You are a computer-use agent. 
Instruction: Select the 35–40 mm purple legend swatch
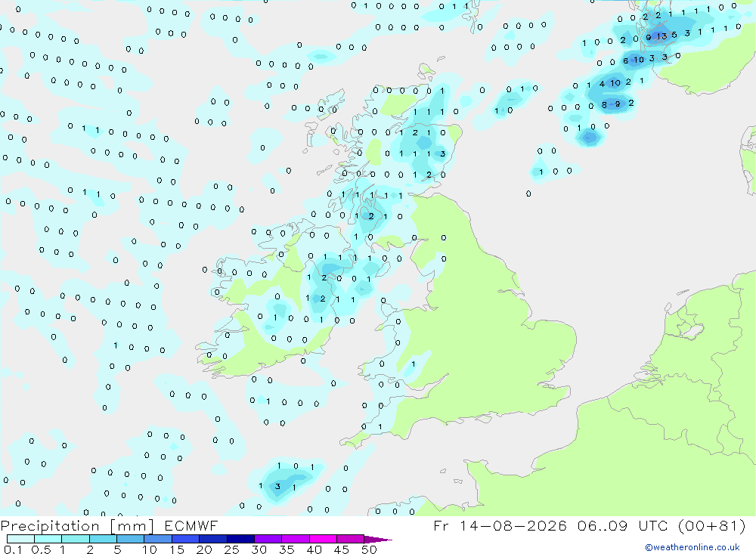(295, 539)
